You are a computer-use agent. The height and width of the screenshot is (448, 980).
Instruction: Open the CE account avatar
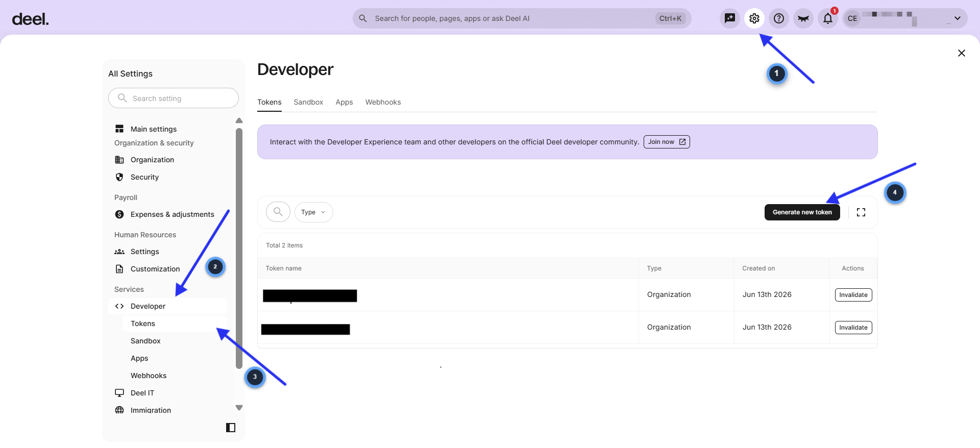852,18
